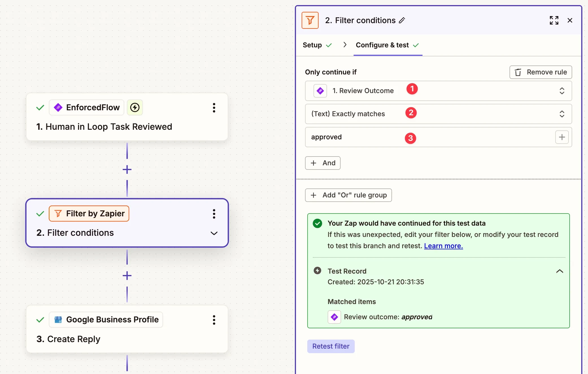
Task: Click the plus icon in approved field
Action: 562,137
